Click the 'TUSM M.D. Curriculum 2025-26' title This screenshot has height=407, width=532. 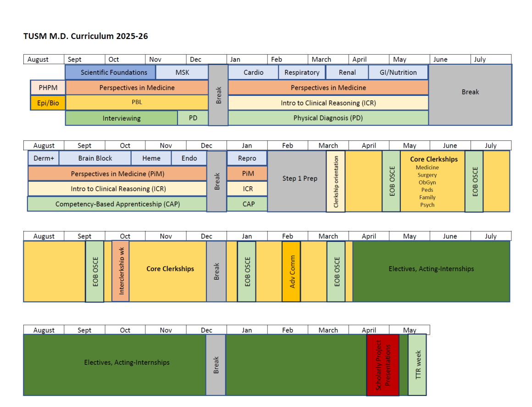pos(85,36)
